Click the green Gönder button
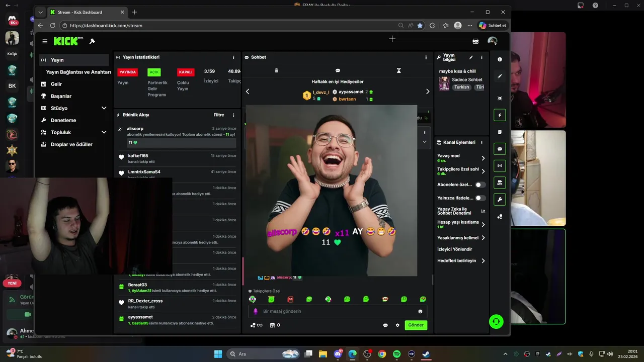The height and width of the screenshot is (362, 644). pos(416,325)
